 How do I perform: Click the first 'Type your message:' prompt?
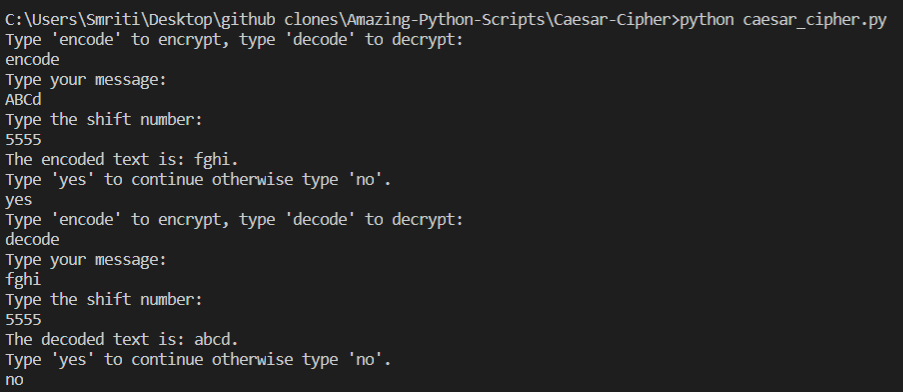tap(86, 80)
